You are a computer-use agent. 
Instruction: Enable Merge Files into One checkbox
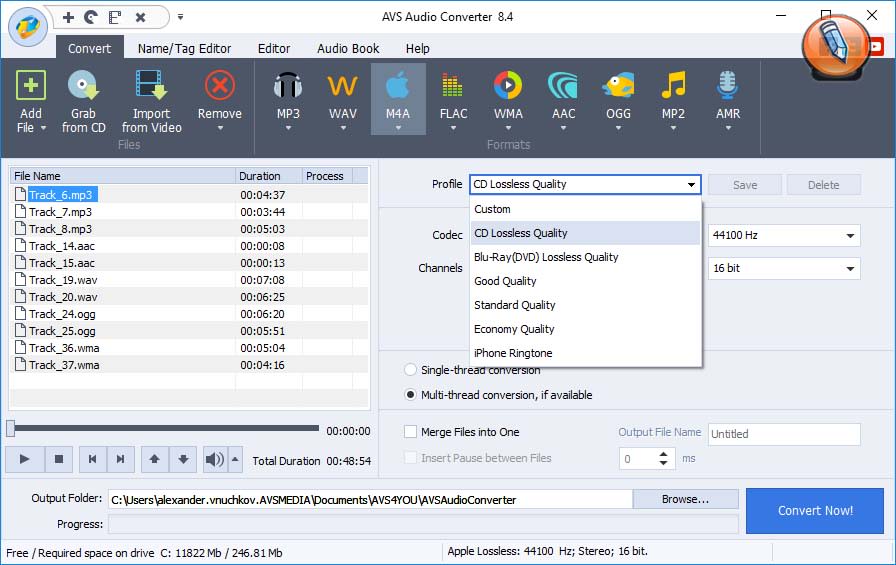410,432
